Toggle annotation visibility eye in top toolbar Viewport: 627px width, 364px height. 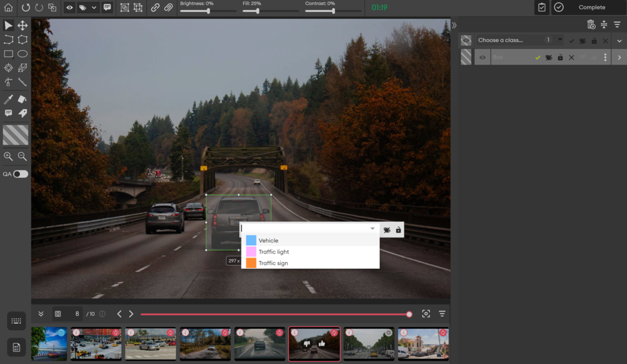[70, 7]
